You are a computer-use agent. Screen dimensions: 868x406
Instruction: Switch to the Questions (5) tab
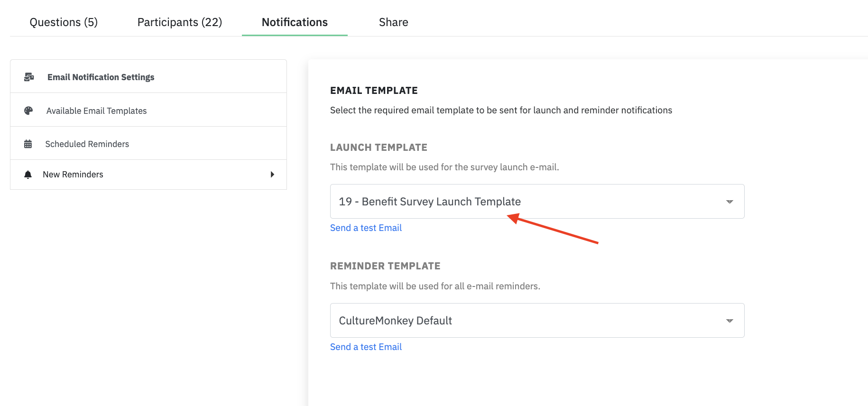(x=64, y=22)
